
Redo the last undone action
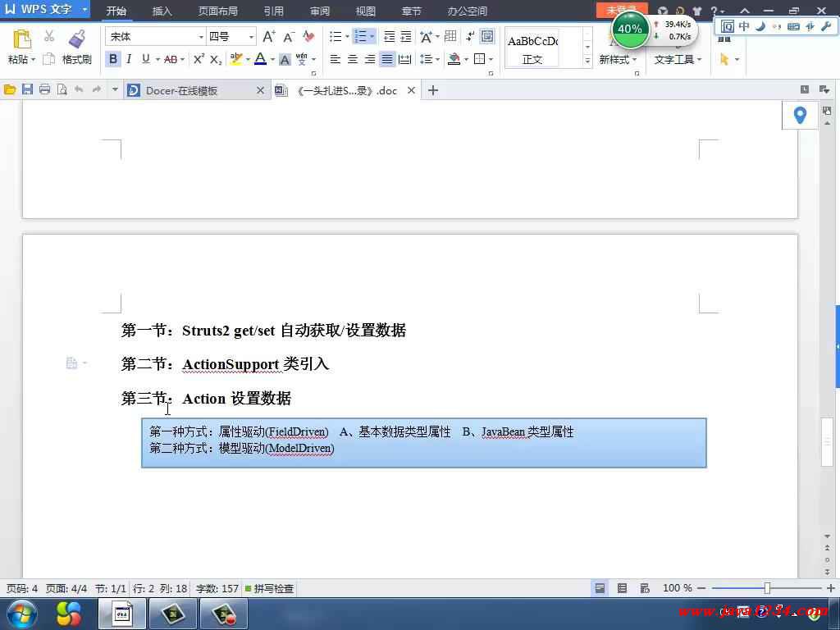pyautogui.click(x=97, y=89)
